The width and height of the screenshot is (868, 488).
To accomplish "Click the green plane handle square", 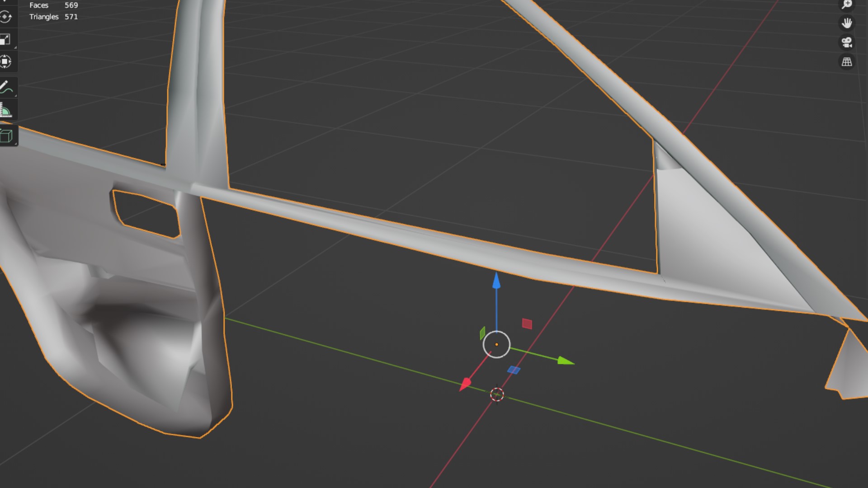I will (482, 333).
